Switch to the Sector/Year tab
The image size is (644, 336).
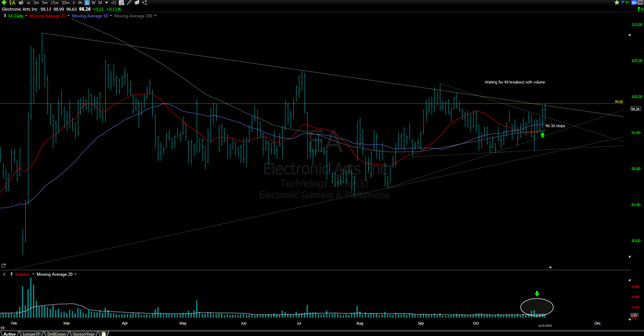[x=83, y=334]
